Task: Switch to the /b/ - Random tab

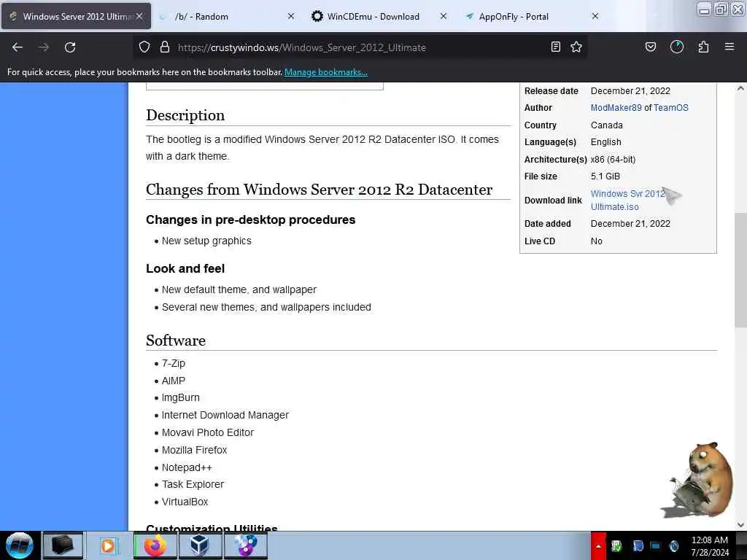Action: (201, 17)
